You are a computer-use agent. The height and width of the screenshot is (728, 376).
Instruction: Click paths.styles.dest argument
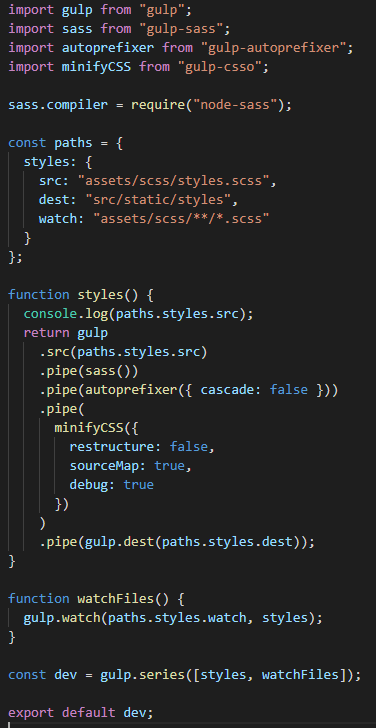coord(227,542)
